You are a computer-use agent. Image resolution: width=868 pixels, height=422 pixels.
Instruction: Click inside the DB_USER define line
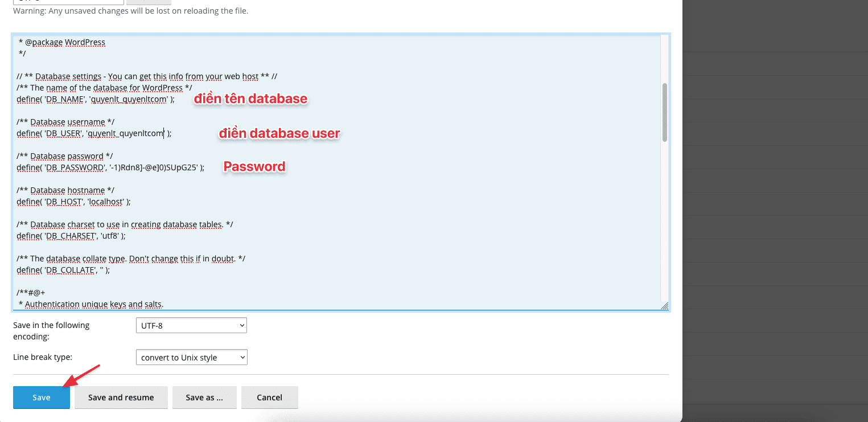point(93,133)
